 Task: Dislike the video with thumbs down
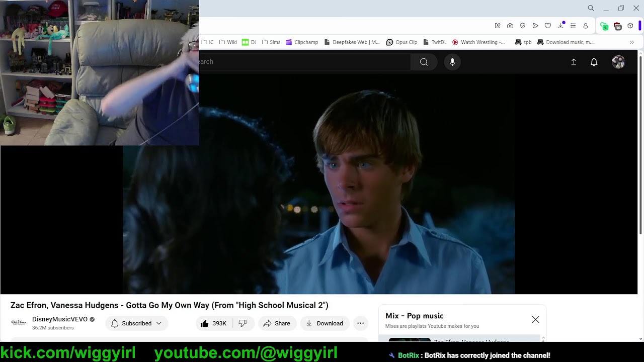[243, 323]
